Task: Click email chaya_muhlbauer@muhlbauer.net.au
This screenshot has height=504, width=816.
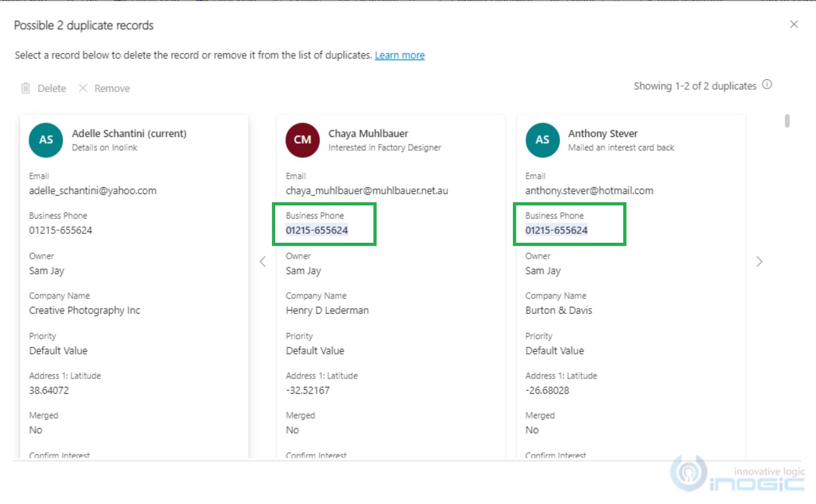Action: click(x=367, y=190)
